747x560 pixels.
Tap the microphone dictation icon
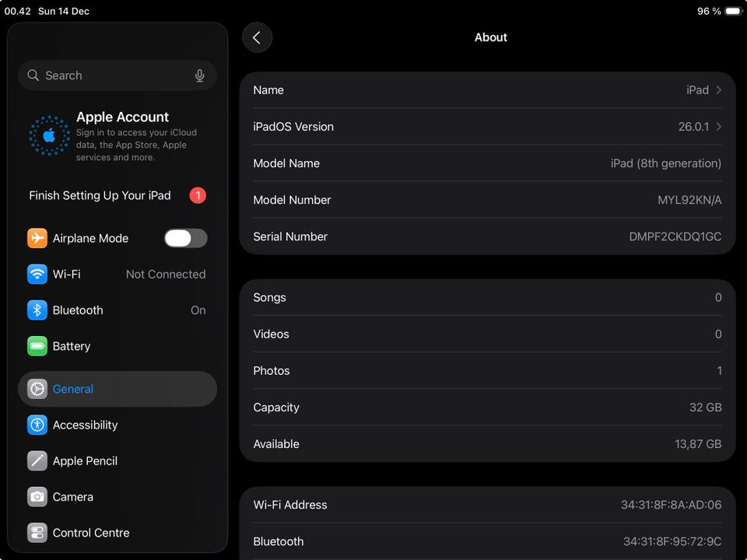tap(200, 75)
